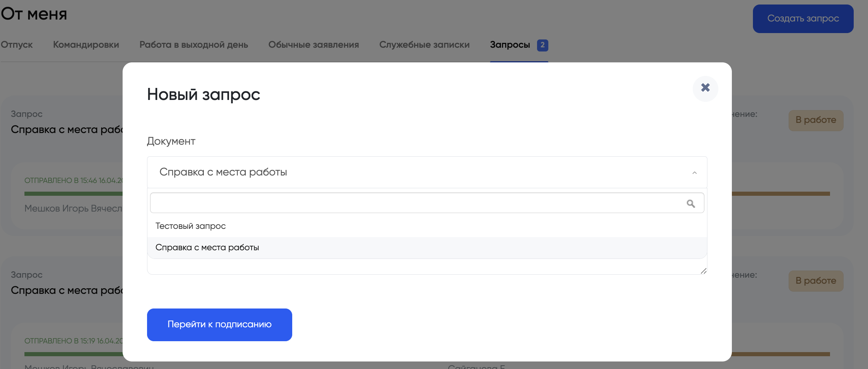Collapse the Документ dropdown using chevron arrow

tap(694, 173)
